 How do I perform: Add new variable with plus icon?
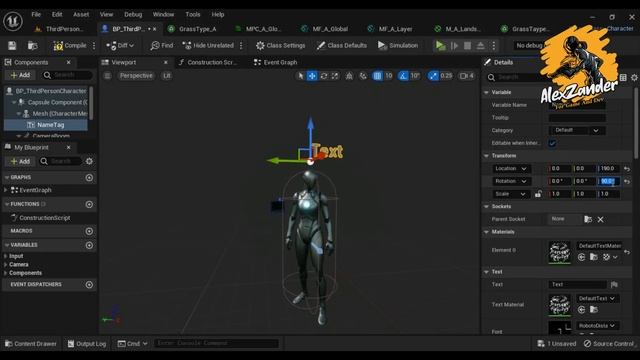click(x=89, y=245)
